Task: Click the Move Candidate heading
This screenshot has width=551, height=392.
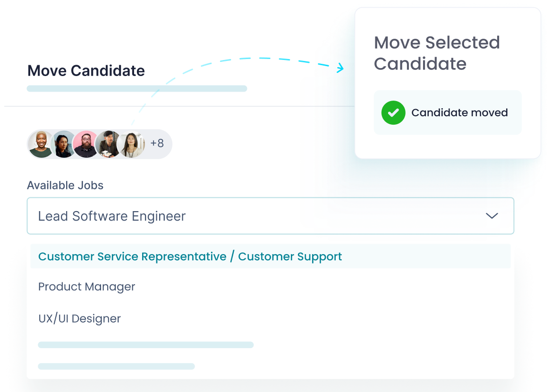Action: (x=86, y=71)
